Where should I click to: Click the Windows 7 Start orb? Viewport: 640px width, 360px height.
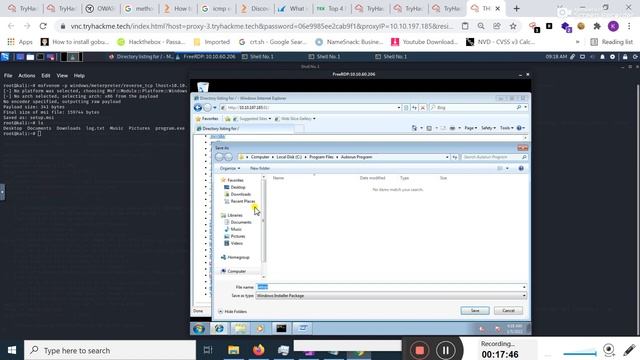(x=199, y=329)
